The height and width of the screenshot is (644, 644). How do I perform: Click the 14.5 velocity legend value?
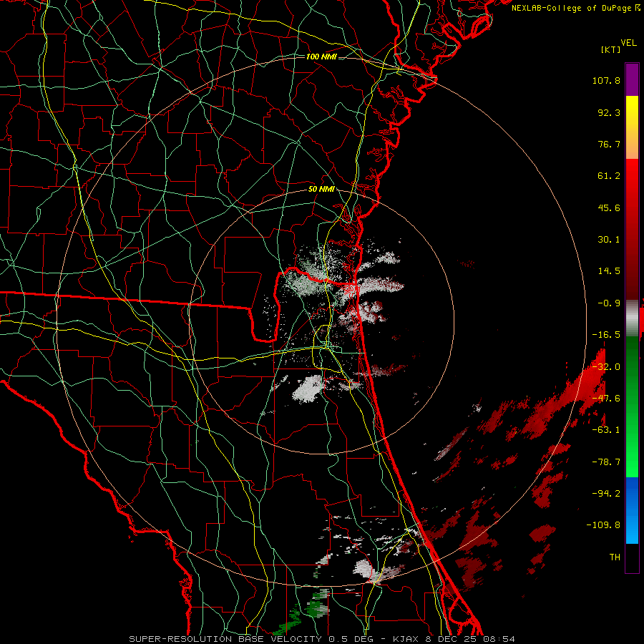(609, 271)
